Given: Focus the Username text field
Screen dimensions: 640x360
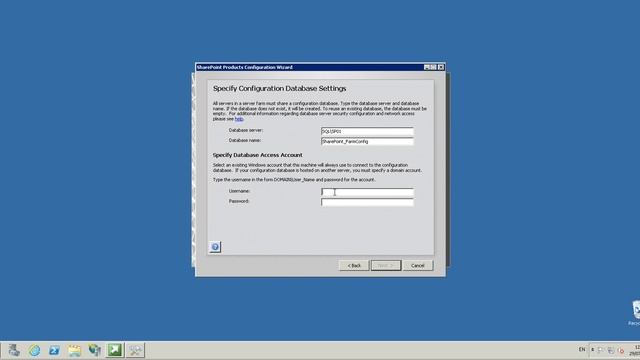Looking at the screenshot, I should (367, 192).
